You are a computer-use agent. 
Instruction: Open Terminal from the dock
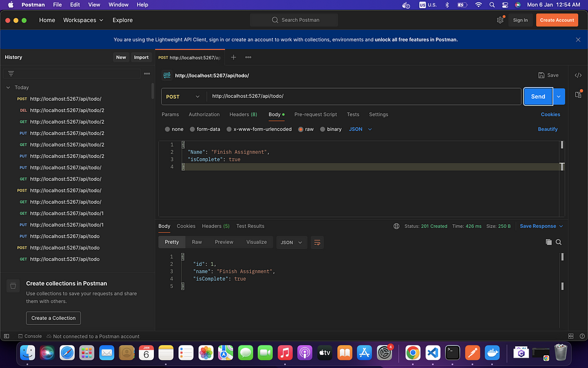click(x=452, y=352)
